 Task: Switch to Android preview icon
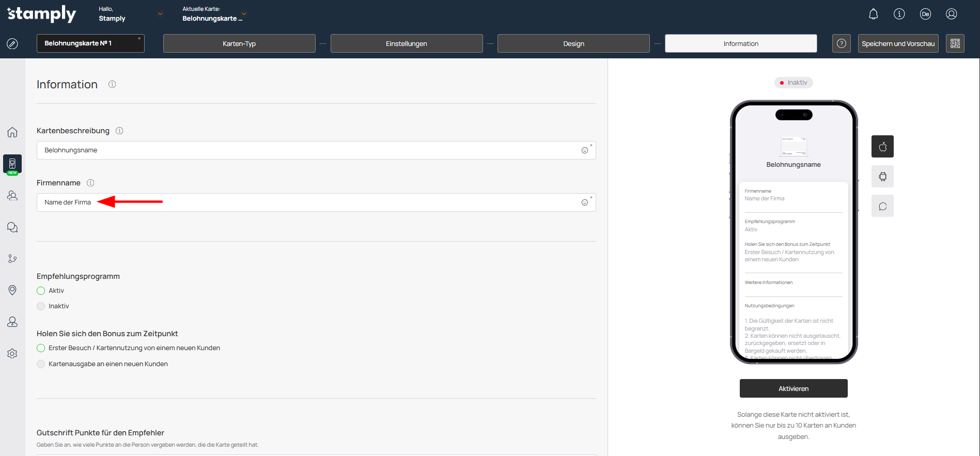point(882,177)
